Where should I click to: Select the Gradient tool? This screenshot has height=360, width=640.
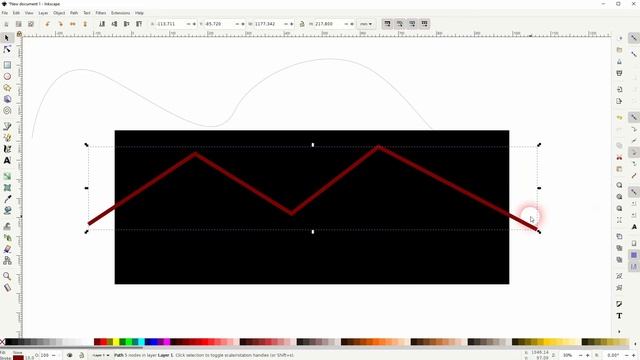coord(7,176)
